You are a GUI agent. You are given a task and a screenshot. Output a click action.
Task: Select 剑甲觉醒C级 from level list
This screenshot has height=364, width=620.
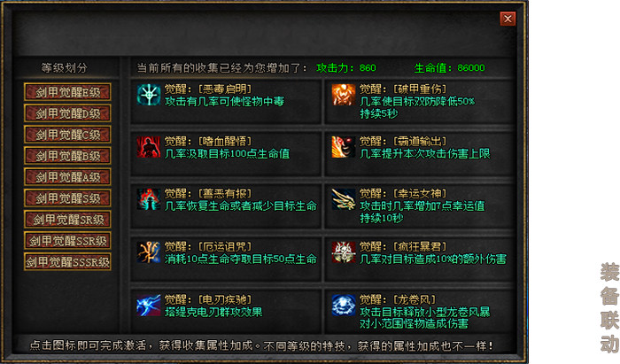[x=67, y=135]
